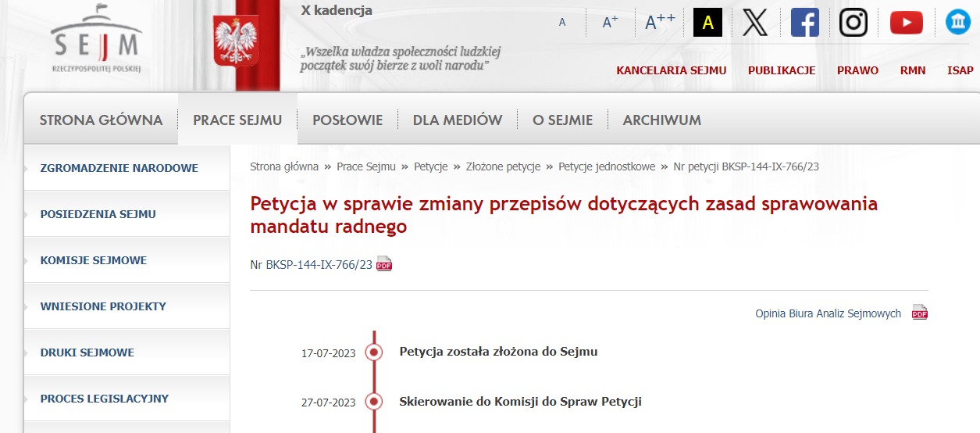This screenshot has height=433, width=980.
Task: Set default font size with small A
Action: (x=562, y=23)
